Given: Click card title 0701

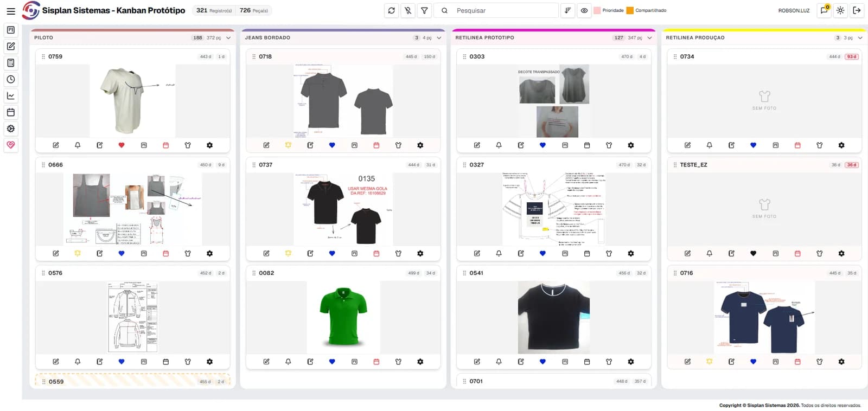Looking at the screenshot, I should [x=476, y=381].
